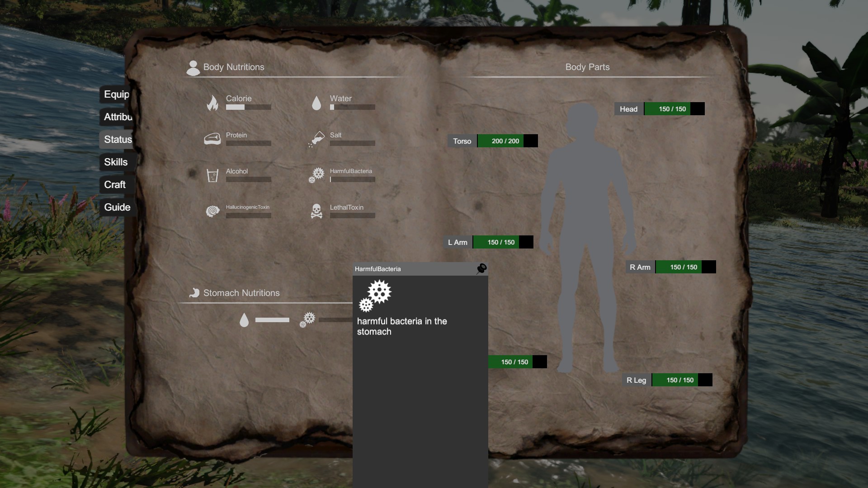Viewport: 868px width, 488px height.
Task: Click the Alcohol glass icon
Action: [212, 175]
